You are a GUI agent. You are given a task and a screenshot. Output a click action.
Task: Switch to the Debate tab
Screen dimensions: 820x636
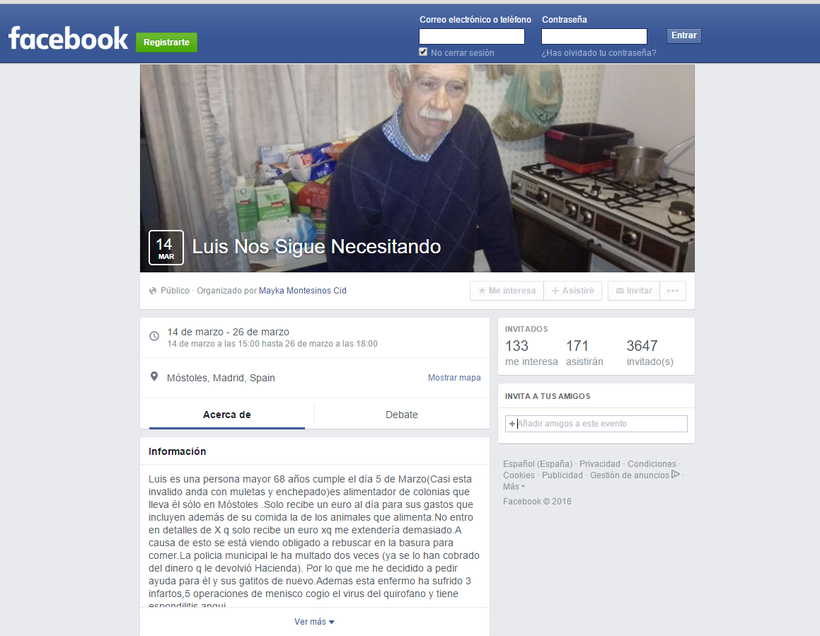(x=402, y=415)
